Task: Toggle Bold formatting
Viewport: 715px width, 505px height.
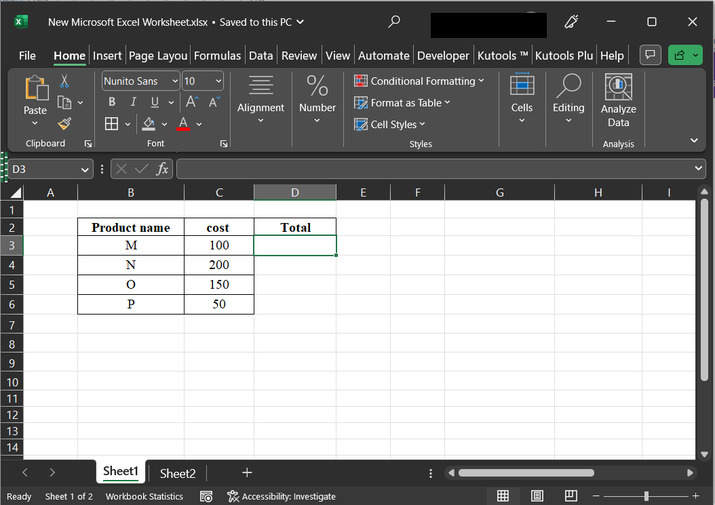Action: click(111, 102)
